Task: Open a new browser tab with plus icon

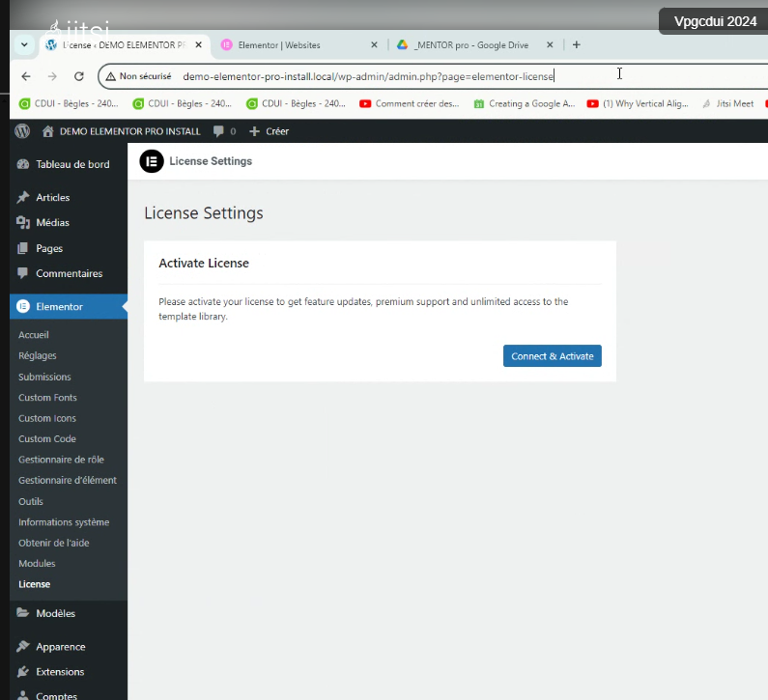Action: click(577, 44)
